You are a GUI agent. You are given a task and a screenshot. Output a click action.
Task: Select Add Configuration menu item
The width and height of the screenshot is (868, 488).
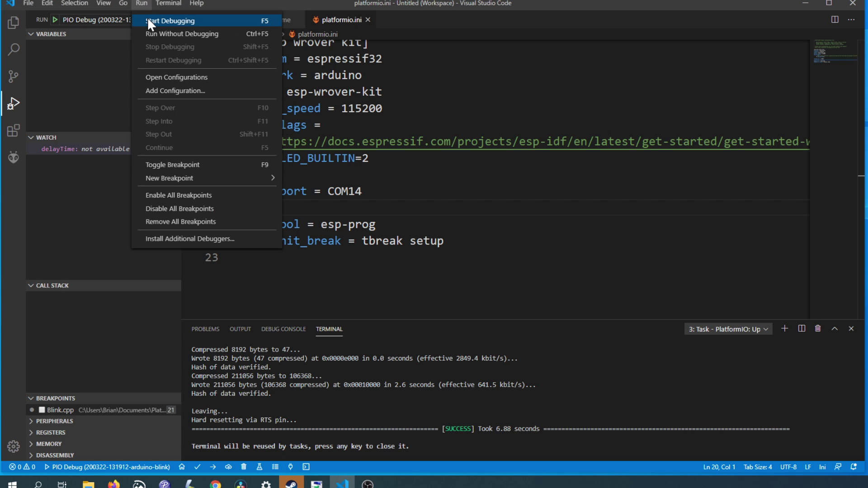click(207, 90)
